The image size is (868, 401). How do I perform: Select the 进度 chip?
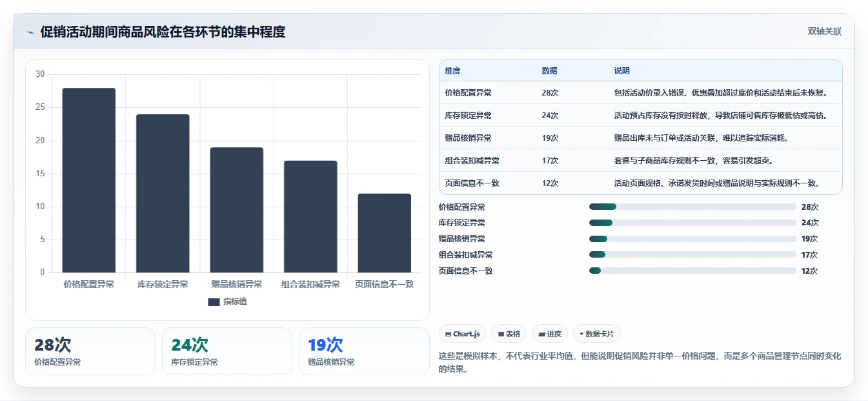550,334
